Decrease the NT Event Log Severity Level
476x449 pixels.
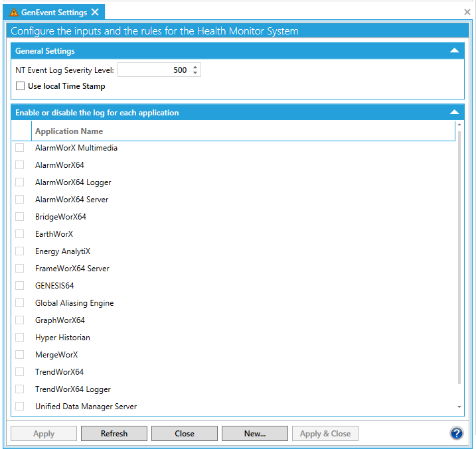(x=195, y=73)
